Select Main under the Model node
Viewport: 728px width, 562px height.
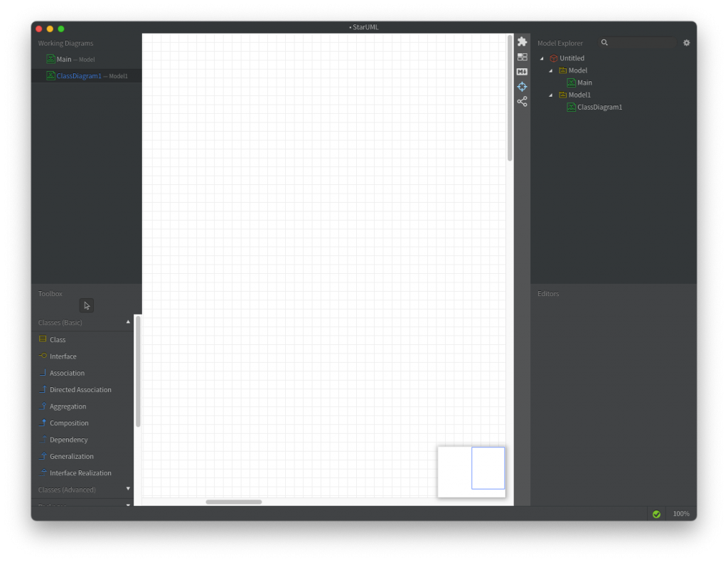584,83
